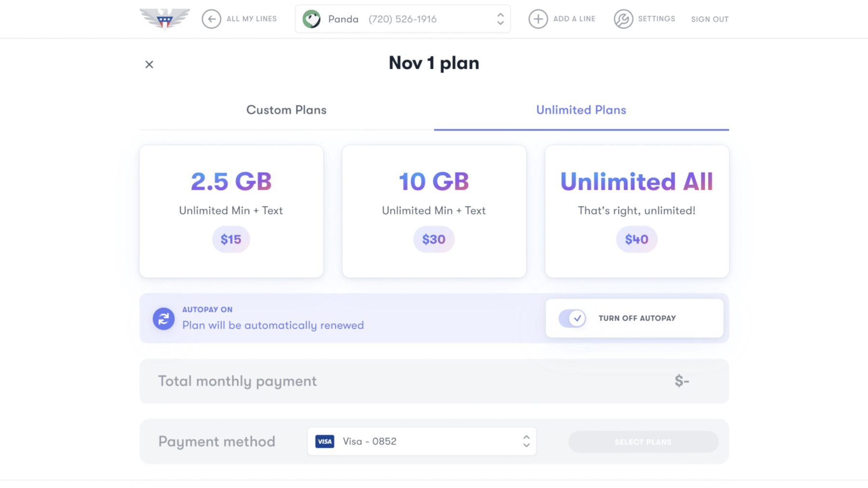868x488 pixels.
Task: Click the wrench Settings icon
Action: [x=623, y=19]
